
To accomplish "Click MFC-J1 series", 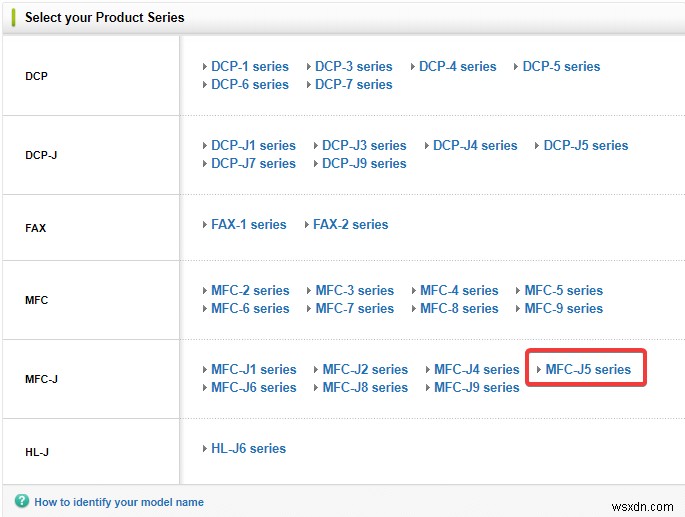I will (253, 369).
